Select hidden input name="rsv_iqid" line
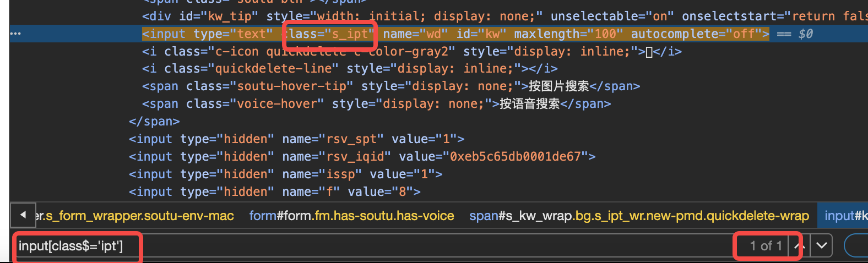This screenshot has width=868, height=263. 362,156
